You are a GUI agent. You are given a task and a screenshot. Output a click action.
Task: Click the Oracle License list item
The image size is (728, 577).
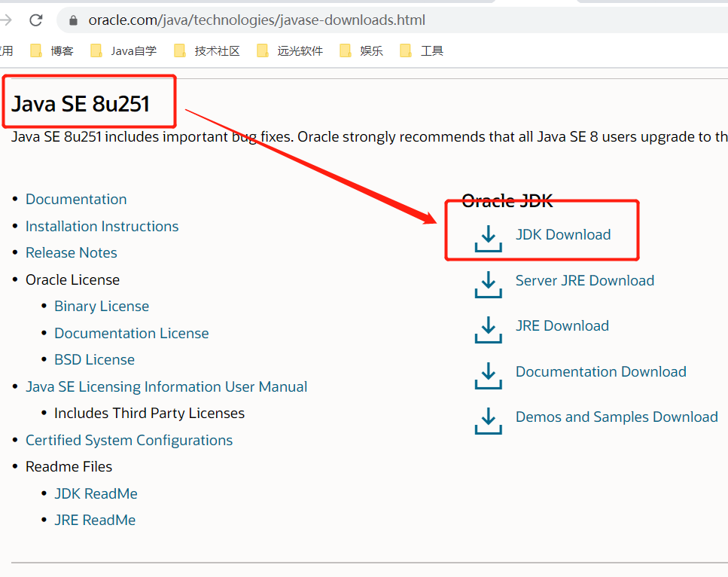[72, 279]
